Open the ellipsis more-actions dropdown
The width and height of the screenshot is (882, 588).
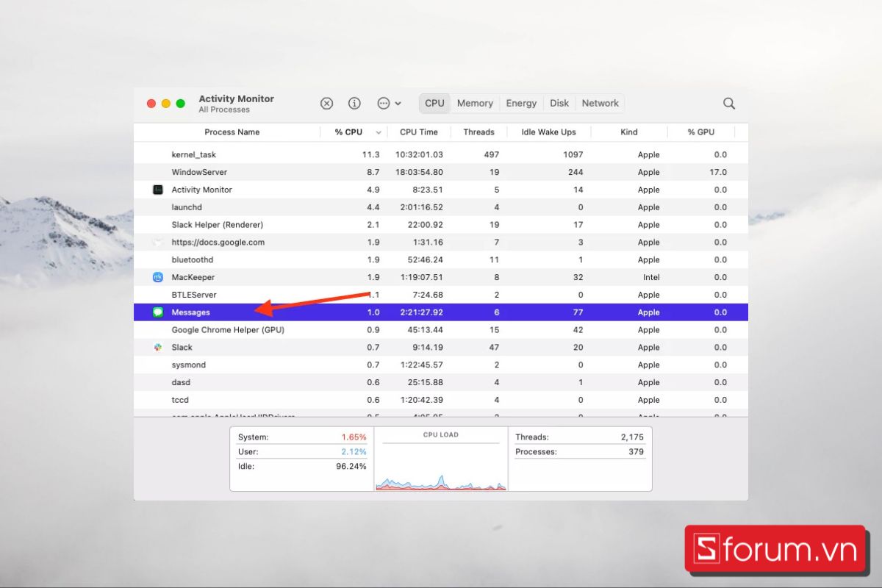[x=389, y=104]
